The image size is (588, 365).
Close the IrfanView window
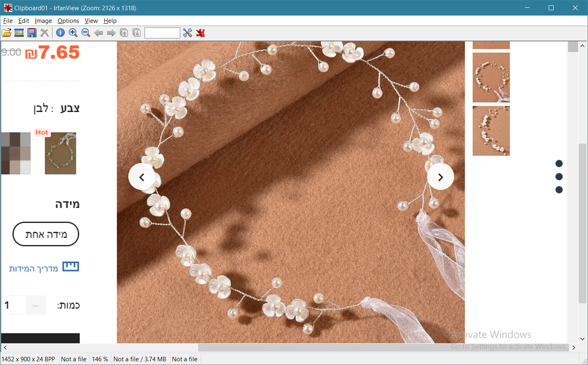(x=575, y=8)
